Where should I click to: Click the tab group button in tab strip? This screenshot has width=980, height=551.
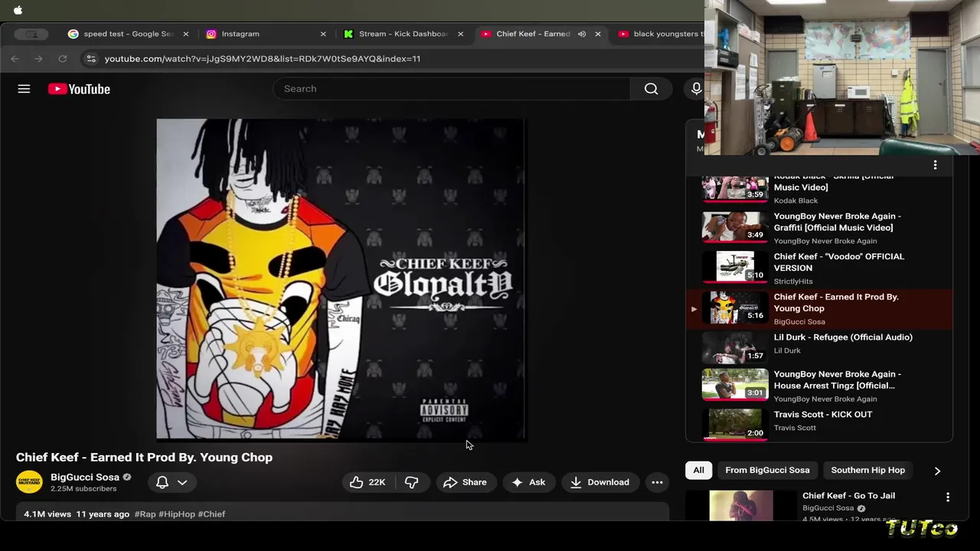[x=31, y=34]
